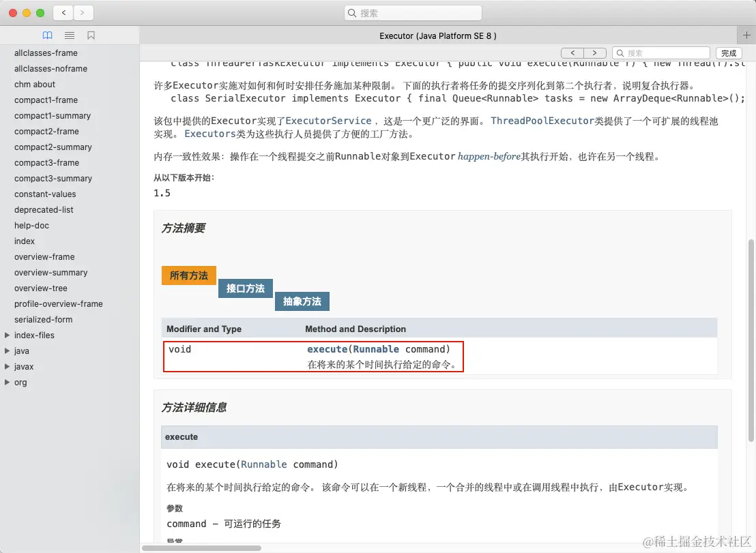The width and height of the screenshot is (756, 553).
Task: Open the ExecutorService link
Action: tap(328, 121)
